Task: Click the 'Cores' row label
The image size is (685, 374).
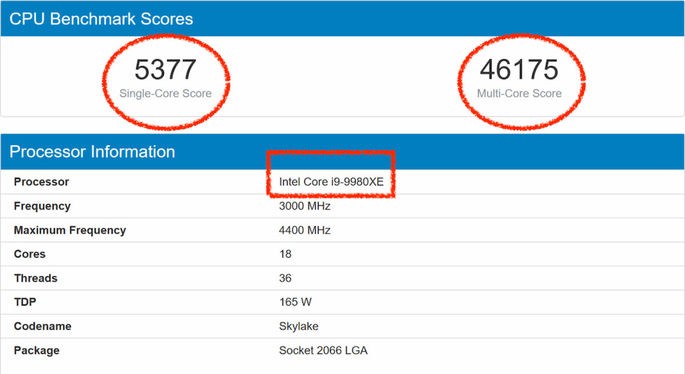Action: click(x=30, y=254)
